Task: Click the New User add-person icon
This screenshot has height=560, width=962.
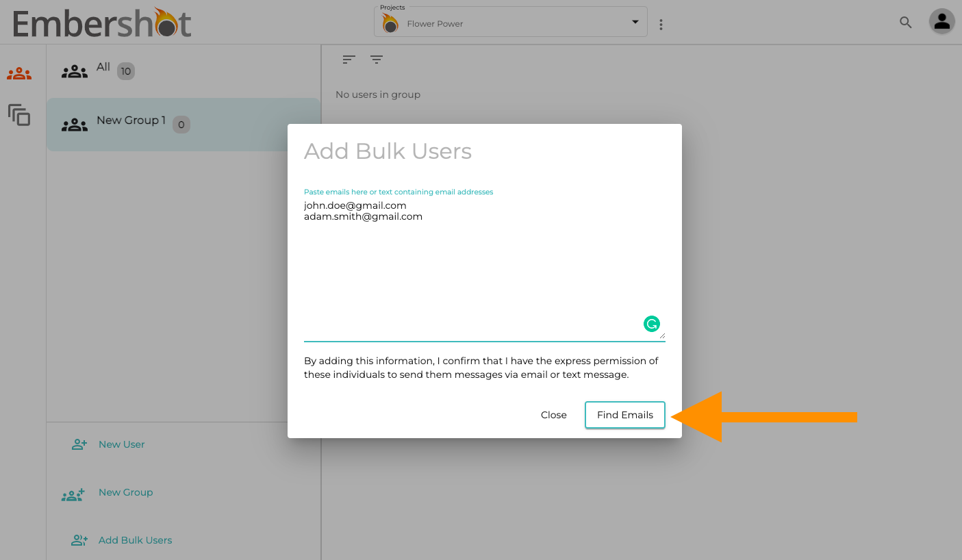Action: [x=79, y=444]
